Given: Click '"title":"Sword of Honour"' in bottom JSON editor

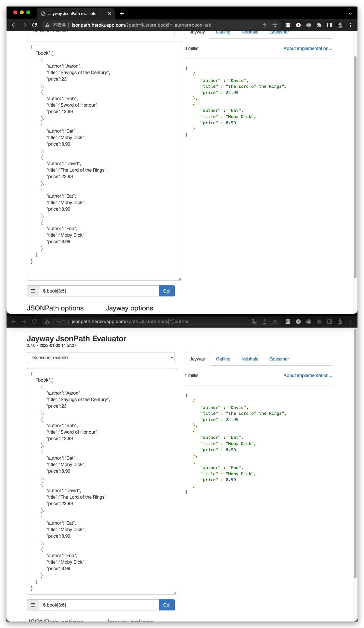Looking at the screenshot, I should (72, 432).
